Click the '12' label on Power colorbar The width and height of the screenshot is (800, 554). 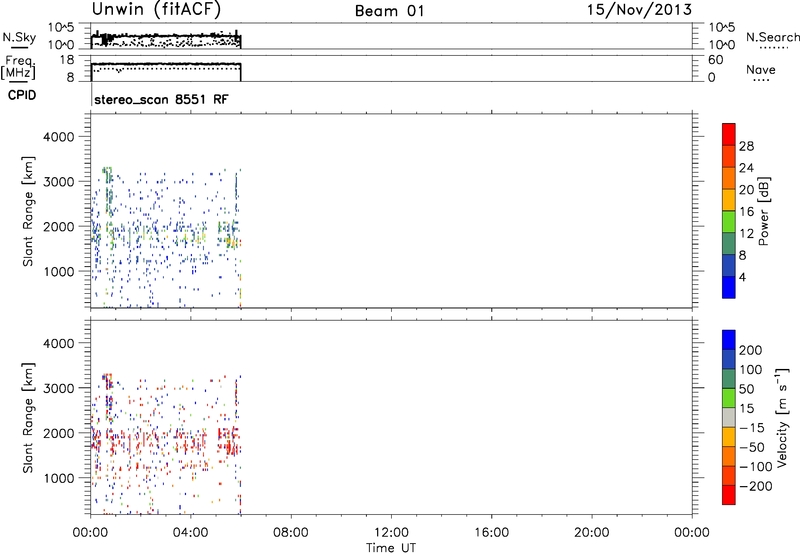(x=746, y=234)
